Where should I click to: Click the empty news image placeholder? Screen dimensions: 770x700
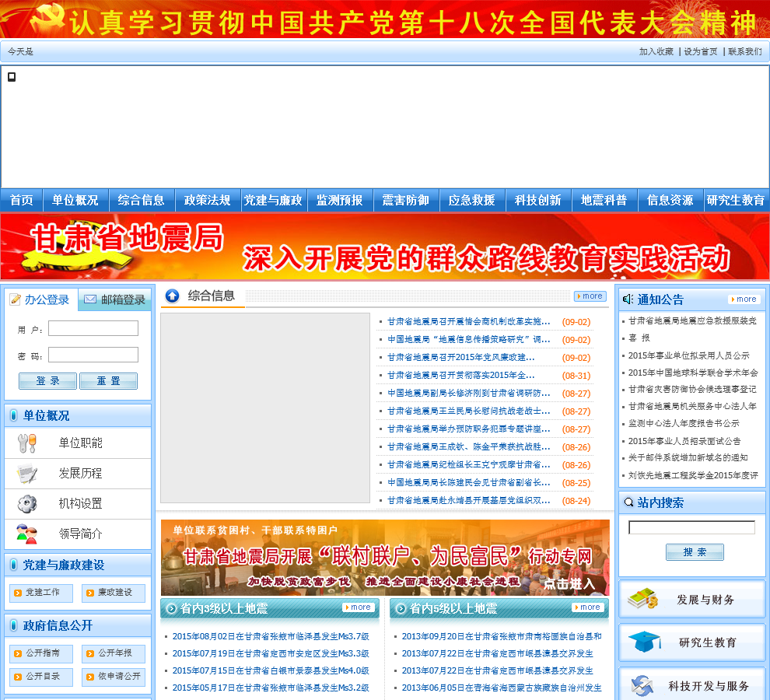click(x=265, y=408)
